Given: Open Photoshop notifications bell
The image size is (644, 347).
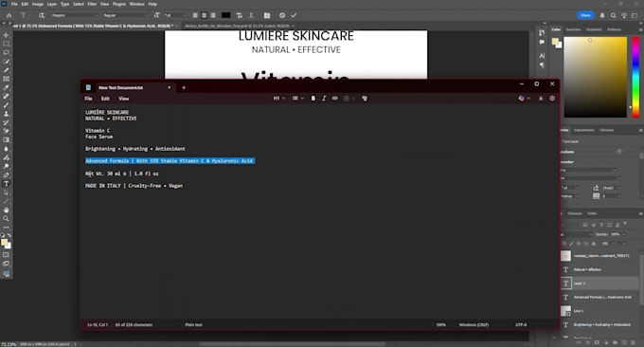Looking at the screenshot, I should click(602, 15).
